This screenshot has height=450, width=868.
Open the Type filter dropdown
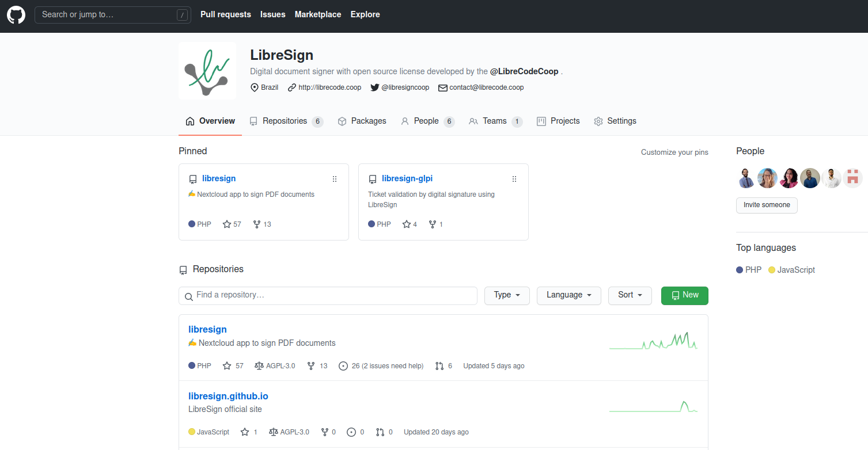(507, 295)
